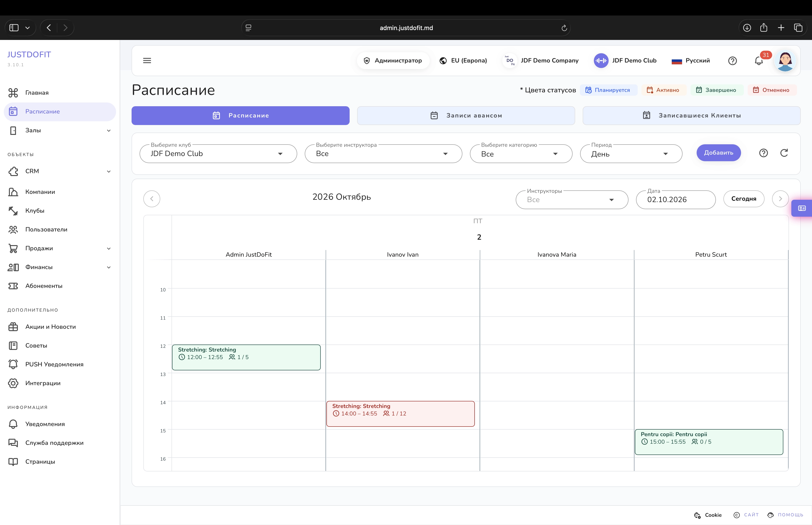Toggle the Safari sidebar button
This screenshot has height=525, width=812.
click(14, 28)
